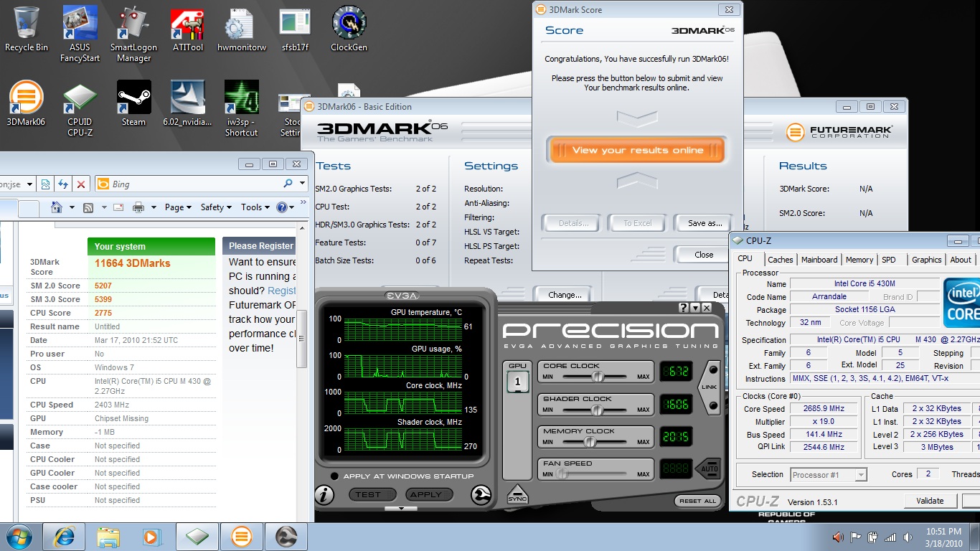Screen dimensions: 980x551
Task: Switch to CPU-Z About tab
Action: point(961,260)
